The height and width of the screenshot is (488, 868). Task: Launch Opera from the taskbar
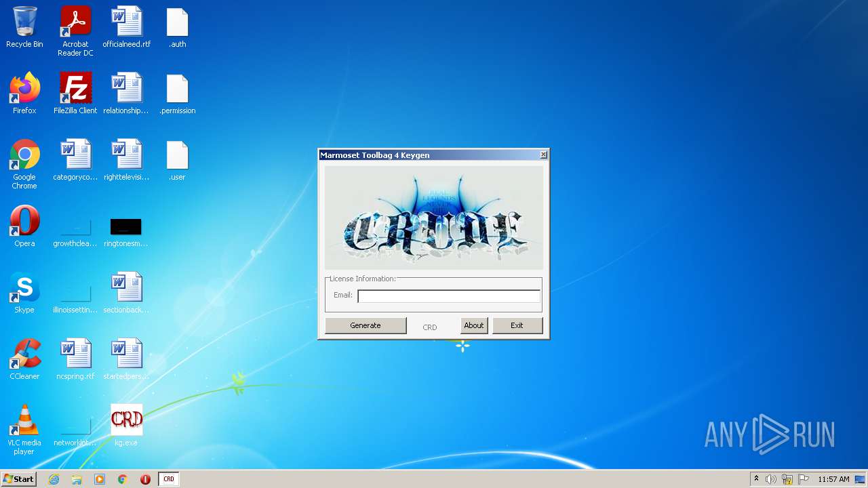pos(145,479)
